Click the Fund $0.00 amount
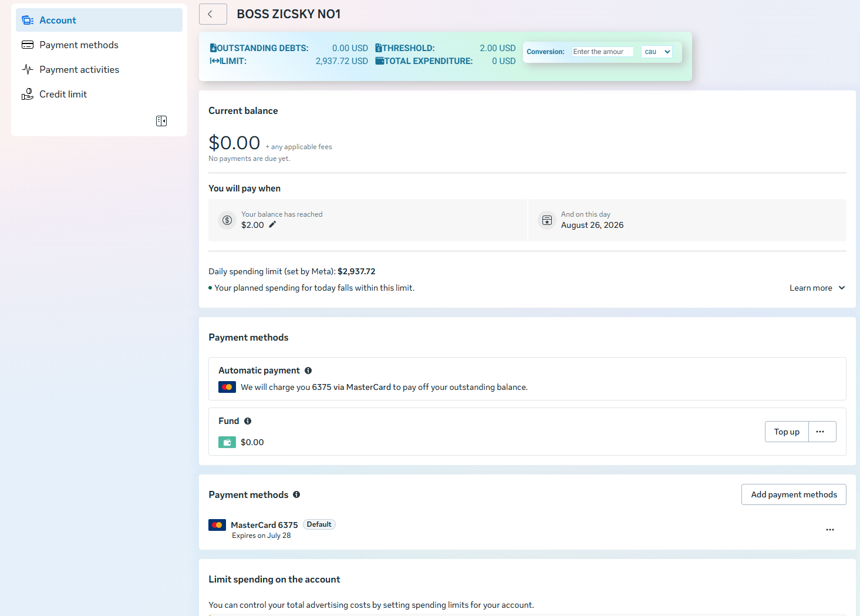860x616 pixels. (252, 442)
